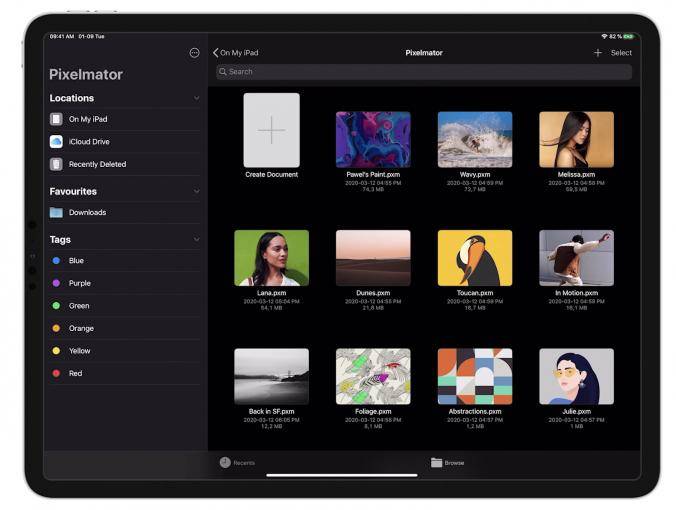Screen dimensions: 676x510
Task: Click the Melissa.pxm file name
Action: click(x=576, y=175)
